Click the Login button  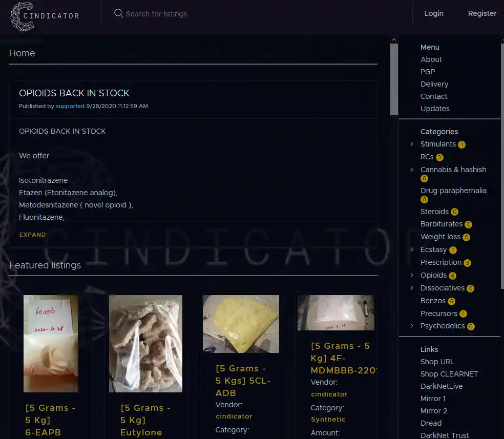point(434,13)
